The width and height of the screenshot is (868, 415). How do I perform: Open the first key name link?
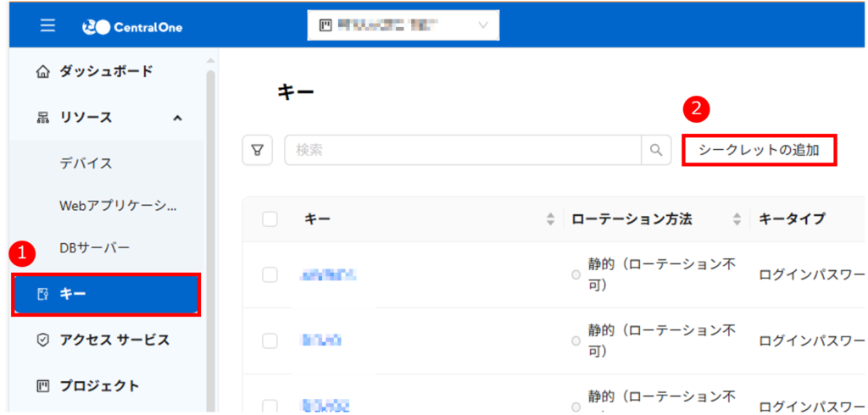pyautogui.click(x=328, y=274)
